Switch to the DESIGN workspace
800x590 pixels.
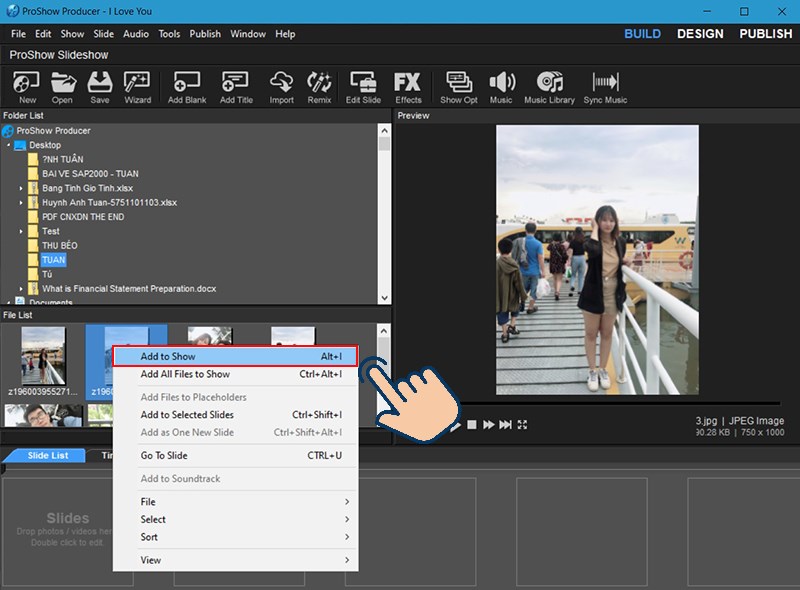(x=700, y=34)
